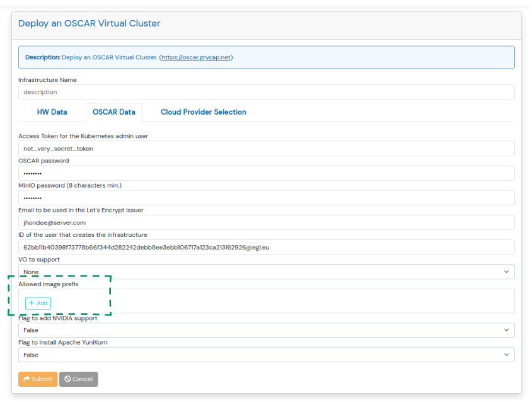Click the Let's Encrypt email field

point(266,222)
